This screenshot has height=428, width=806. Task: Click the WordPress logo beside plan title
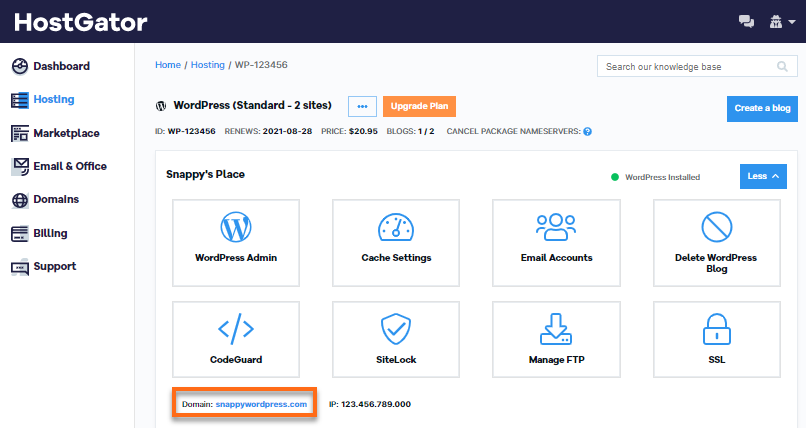click(161, 106)
